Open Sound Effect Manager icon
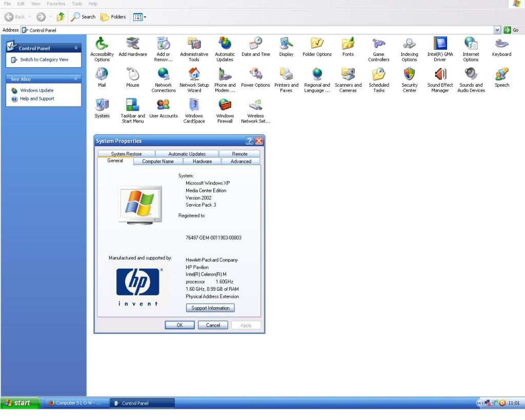The width and height of the screenshot is (525, 420). [440, 75]
